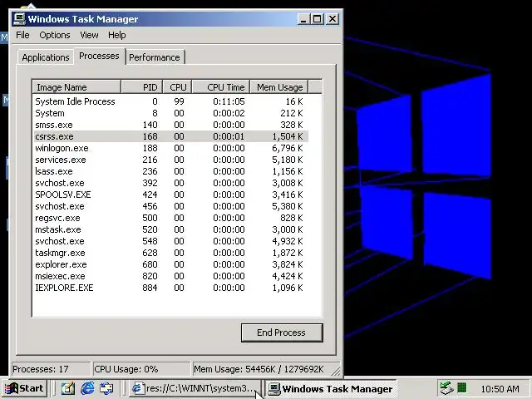The height and width of the screenshot is (399, 532).
Task: Click the 0:11:05 CPU time value
Action: click(229, 101)
